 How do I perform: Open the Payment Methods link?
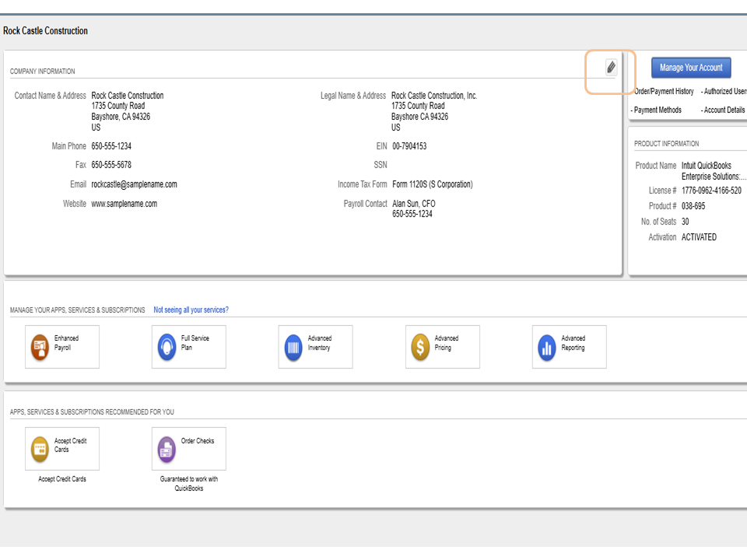coord(656,110)
